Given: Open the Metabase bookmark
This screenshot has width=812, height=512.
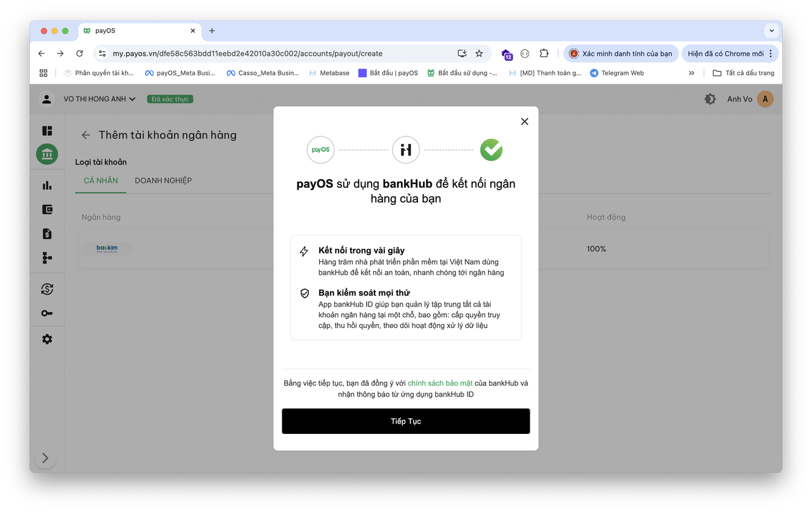Looking at the screenshot, I should click(x=329, y=73).
